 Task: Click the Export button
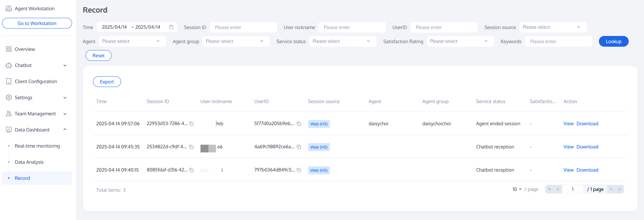point(107,82)
